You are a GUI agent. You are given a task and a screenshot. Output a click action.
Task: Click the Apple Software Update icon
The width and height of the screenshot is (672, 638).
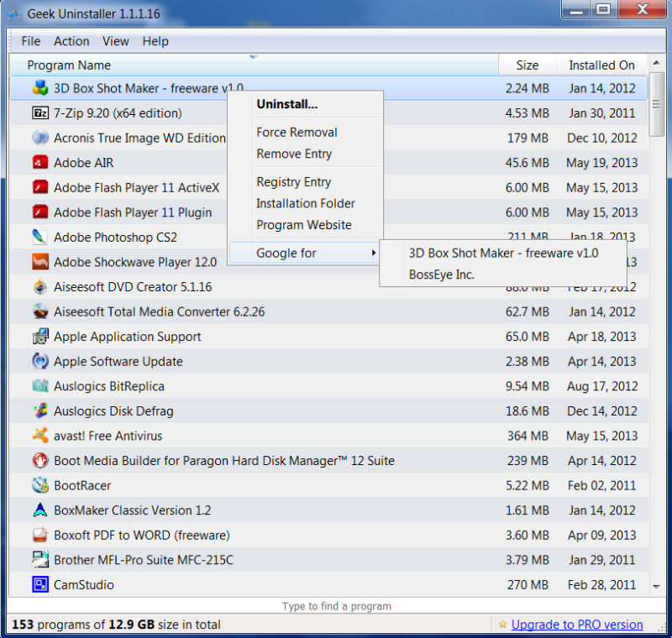pyautogui.click(x=40, y=361)
